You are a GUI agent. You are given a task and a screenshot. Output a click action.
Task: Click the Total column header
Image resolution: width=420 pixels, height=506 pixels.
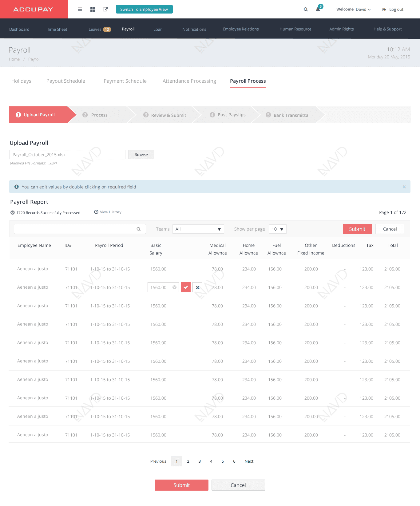click(x=393, y=245)
